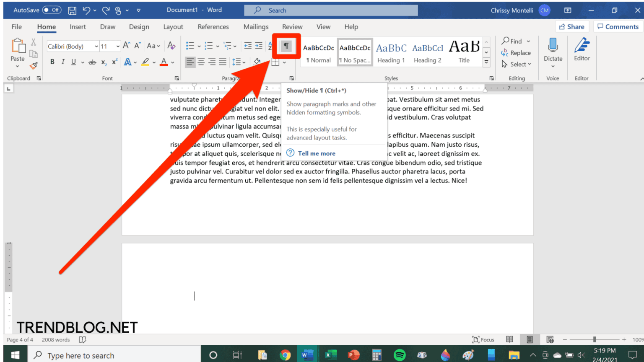Image resolution: width=644 pixels, height=362 pixels.
Task: Center align the paragraph text
Action: [201, 62]
